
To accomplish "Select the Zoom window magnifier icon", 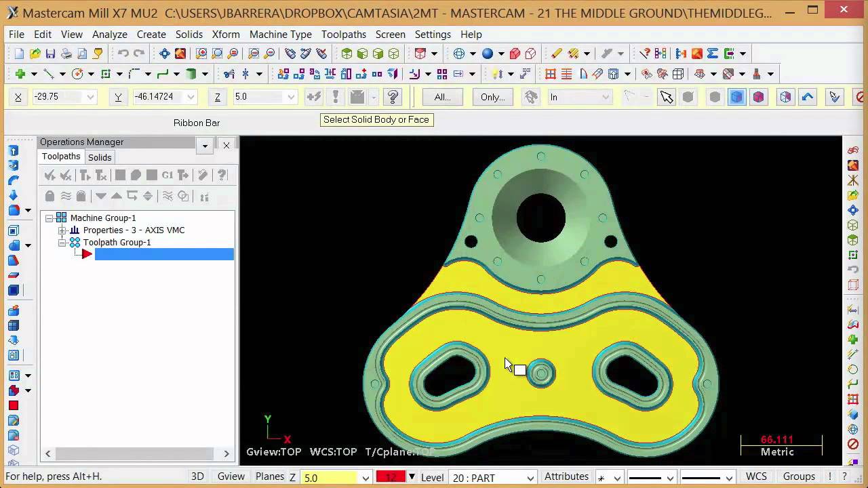I will click(x=201, y=54).
